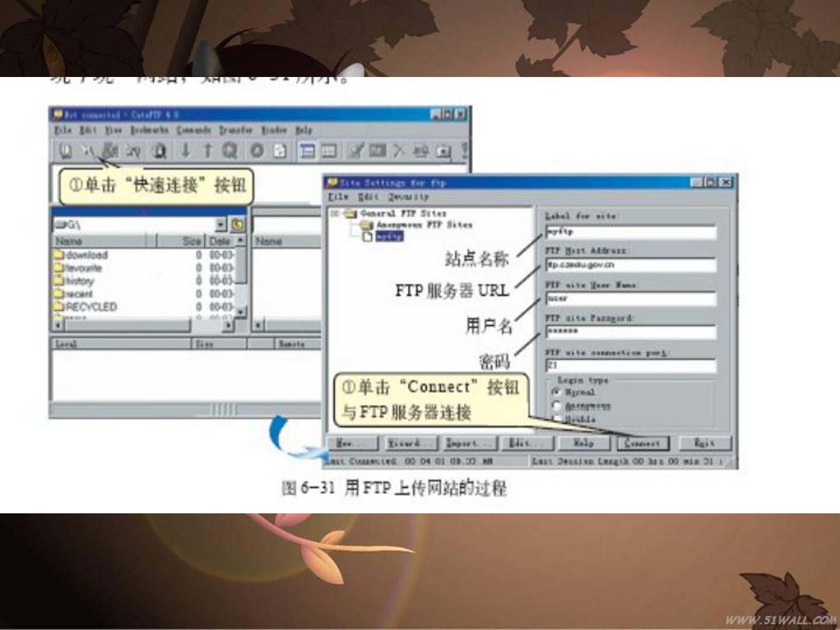The width and height of the screenshot is (840, 630).
Task: Select the download folder icon in local list
Action: [59, 255]
